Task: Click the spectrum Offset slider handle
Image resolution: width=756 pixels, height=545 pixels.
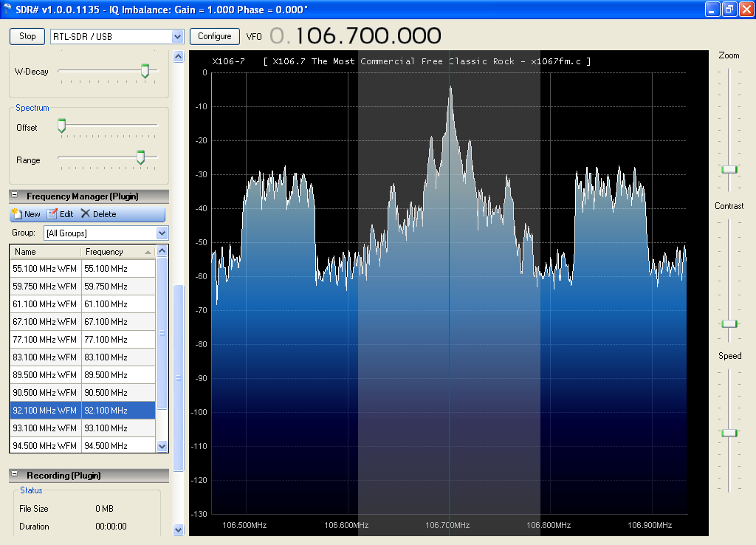Action: pyautogui.click(x=62, y=126)
